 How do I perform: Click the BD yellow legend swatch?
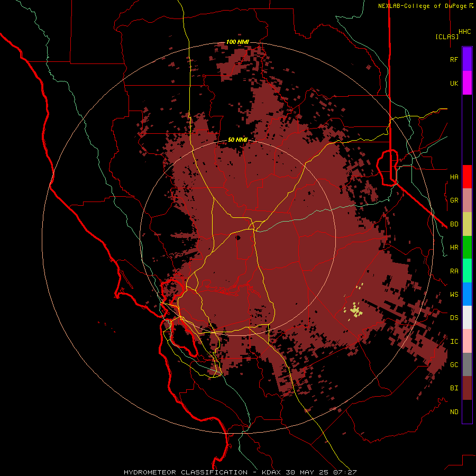click(467, 224)
